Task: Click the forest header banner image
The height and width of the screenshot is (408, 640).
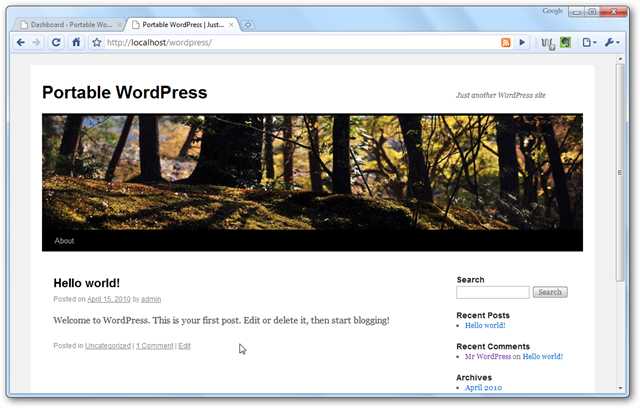Action: (x=312, y=172)
